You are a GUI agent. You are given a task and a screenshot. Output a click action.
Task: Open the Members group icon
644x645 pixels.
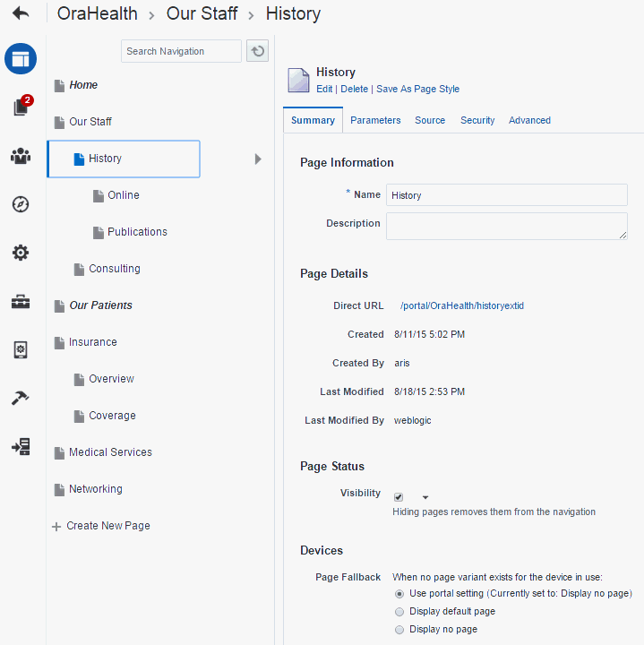pos(21,156)
